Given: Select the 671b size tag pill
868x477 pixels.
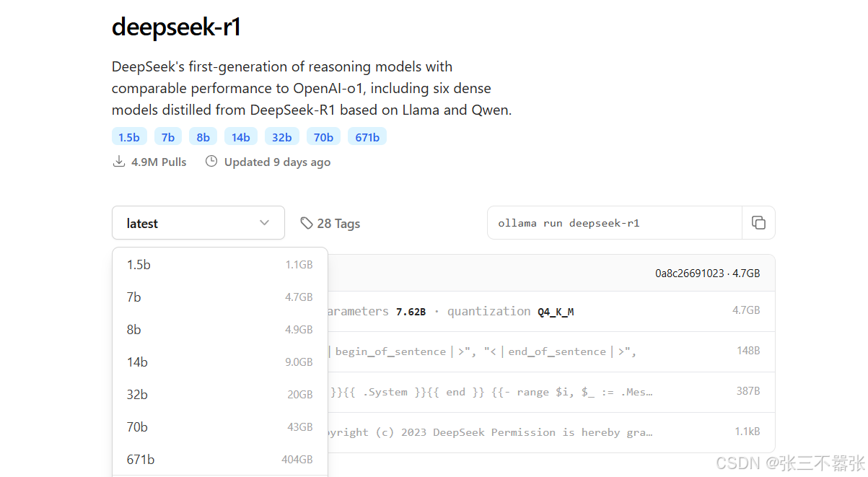Looking at the screenshot, I should click(x=367, y=136).
